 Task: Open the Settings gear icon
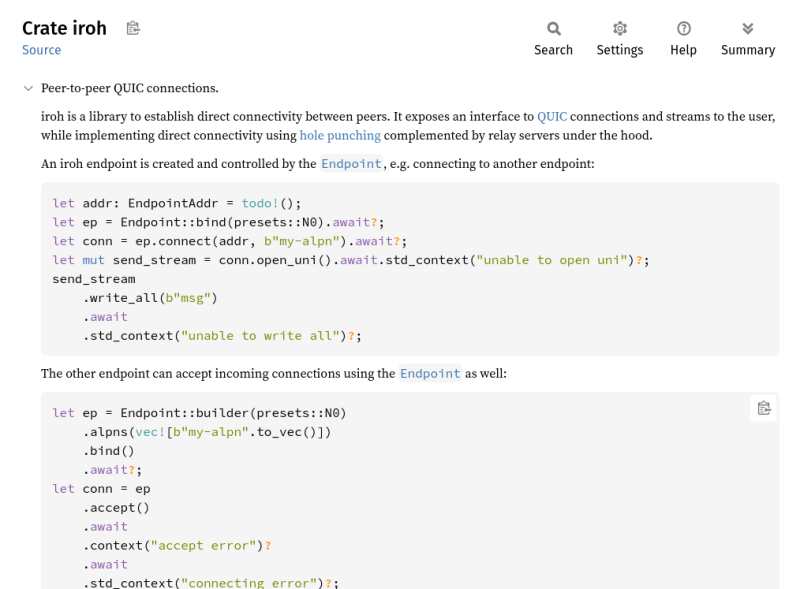[620, 29]
